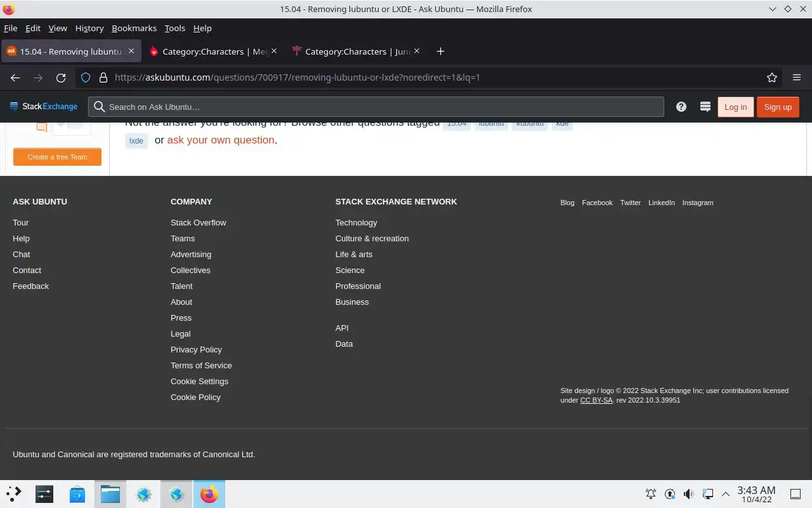The height and width of the screenshot is (508, 812).
Task: Open the Stack Overflow footer link
Action: [x=198, y=222]
